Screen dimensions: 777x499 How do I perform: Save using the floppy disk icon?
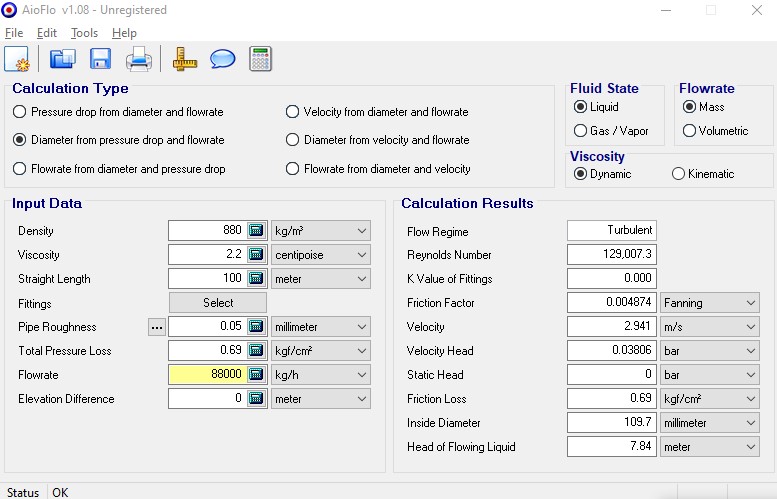click(100, 59)
